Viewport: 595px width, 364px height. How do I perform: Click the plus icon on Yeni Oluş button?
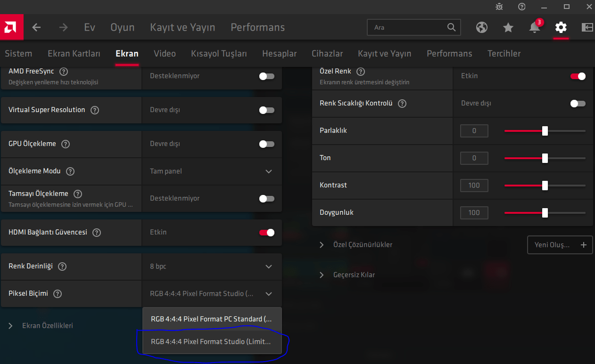pyautogui.click(x=584, y=245)
